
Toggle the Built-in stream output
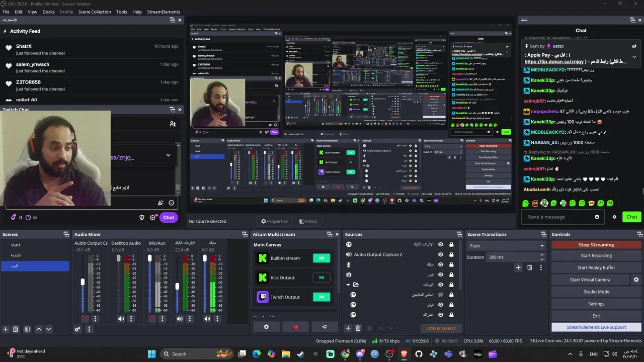pos(321,258)
